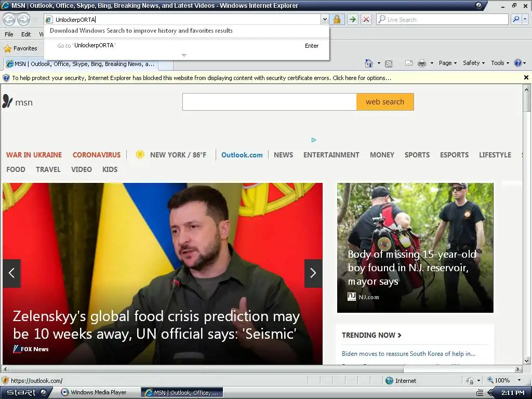
Task: Open the TRENDING NOW header
Action: pyautogui.click(x=371, y=335)
